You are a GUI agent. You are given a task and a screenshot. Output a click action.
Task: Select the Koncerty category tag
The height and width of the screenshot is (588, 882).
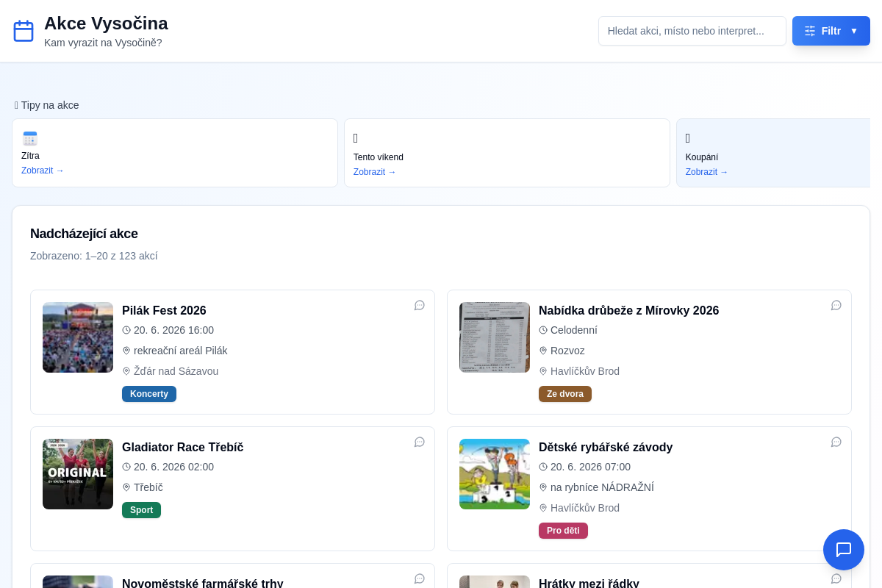(x=149, y=394)
